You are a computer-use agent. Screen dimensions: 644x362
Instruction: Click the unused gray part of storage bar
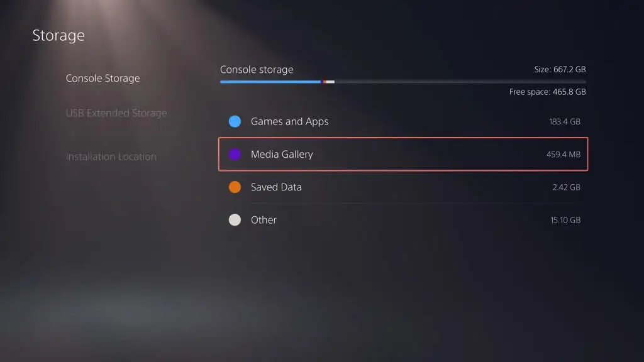pyautogui.click(x=460, y=82)
